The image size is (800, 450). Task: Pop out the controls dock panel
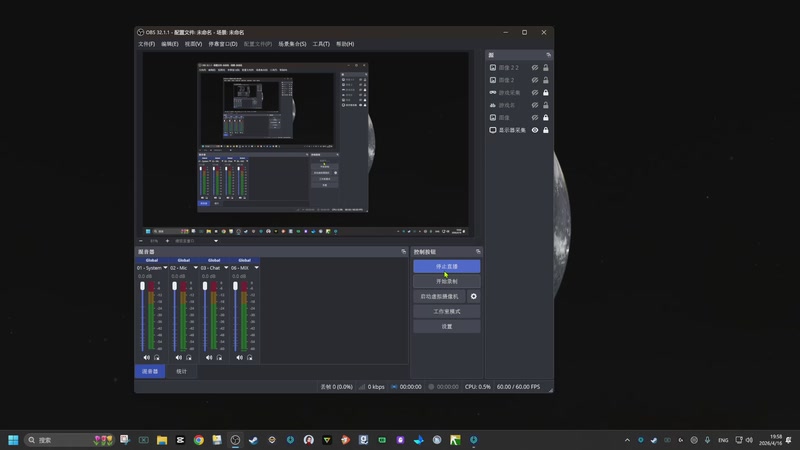[479, 252]
